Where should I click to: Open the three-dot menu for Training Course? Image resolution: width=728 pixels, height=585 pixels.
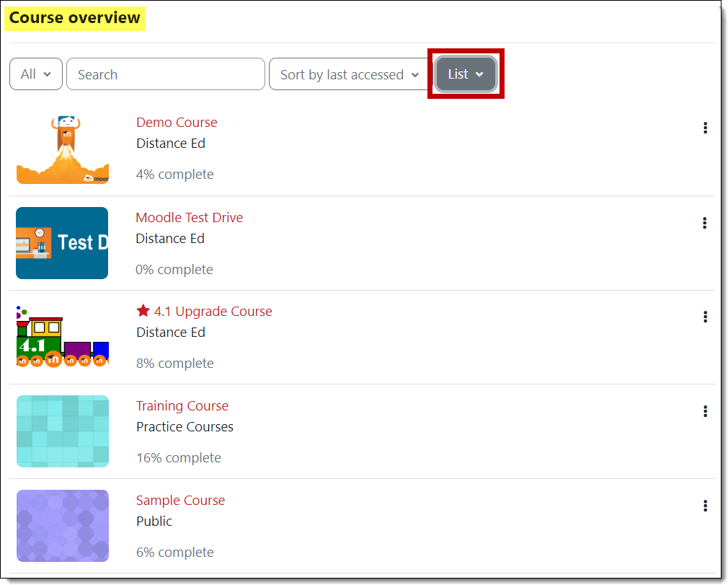click(x=705, y=411)
